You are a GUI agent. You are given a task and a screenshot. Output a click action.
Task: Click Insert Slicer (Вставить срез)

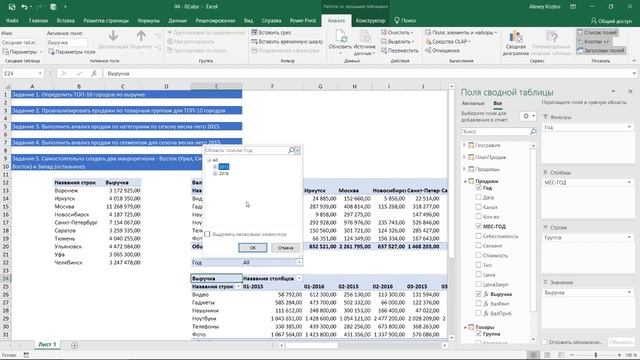tap(271, 32)
